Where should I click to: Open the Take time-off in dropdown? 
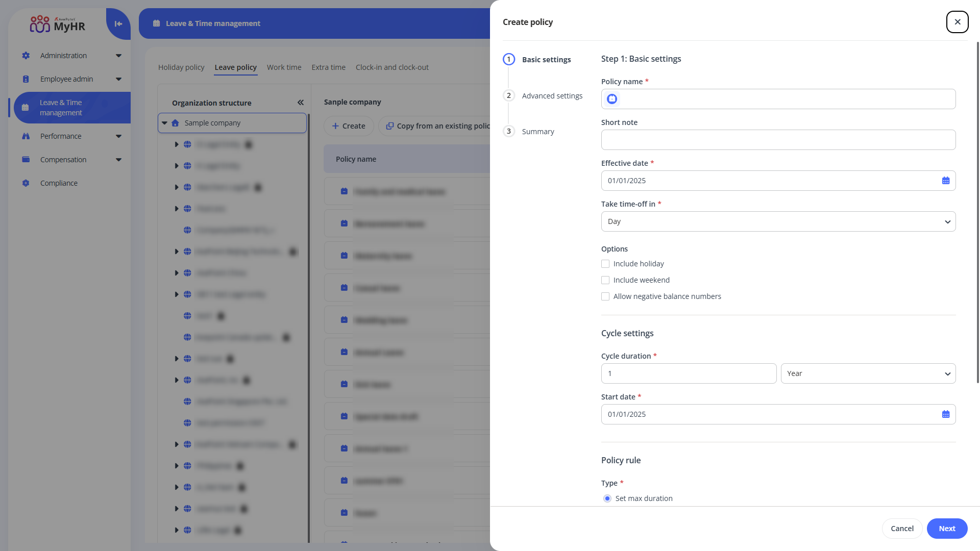pyautogui.click(x=778, y=221)
